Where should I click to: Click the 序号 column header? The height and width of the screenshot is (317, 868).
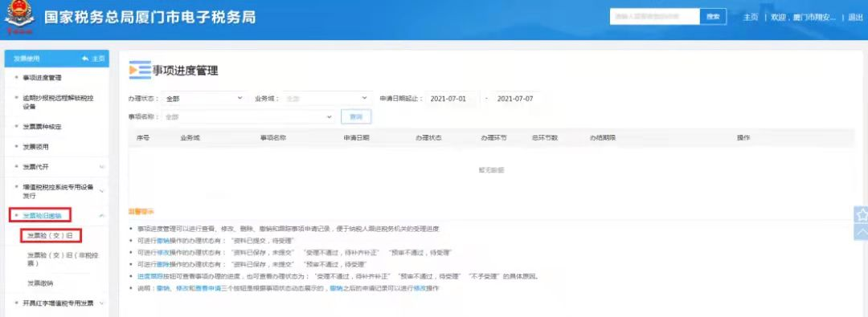[x=142, y=137]
